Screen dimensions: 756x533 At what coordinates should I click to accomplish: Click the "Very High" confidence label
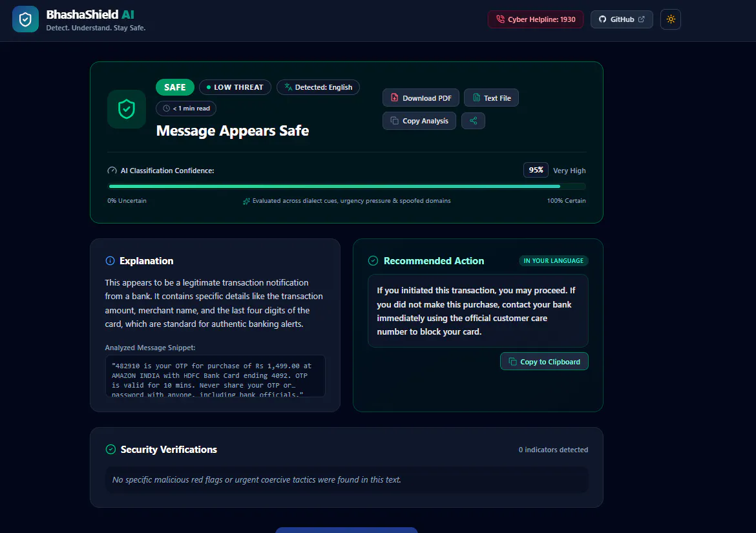[x=569, y=171]
